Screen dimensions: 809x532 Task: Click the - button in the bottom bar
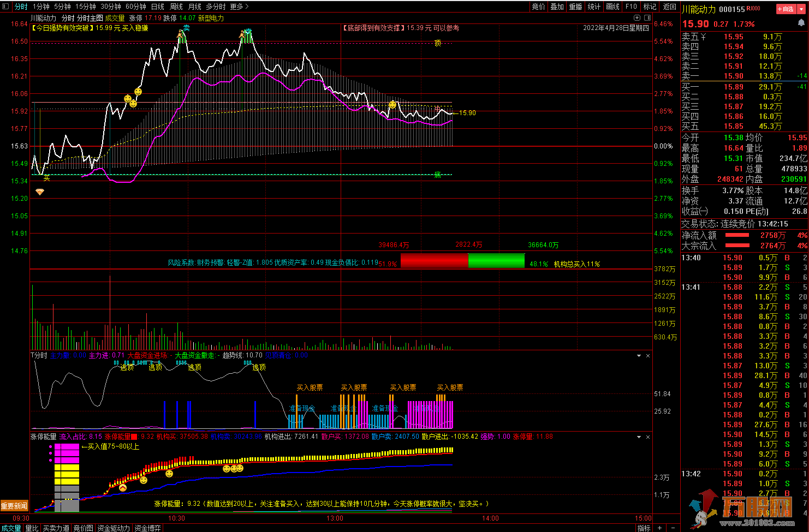pos(672,528)
